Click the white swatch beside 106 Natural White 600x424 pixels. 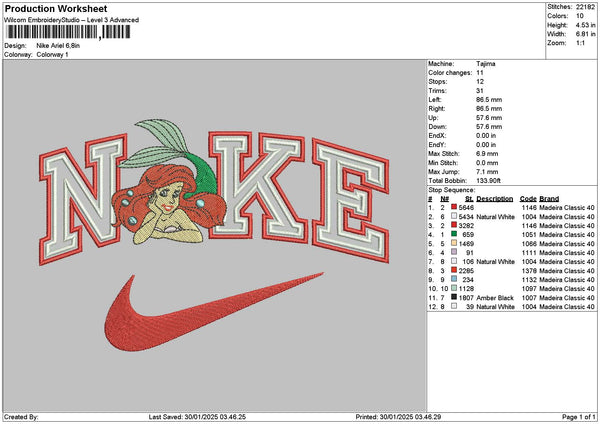point(454,261)
